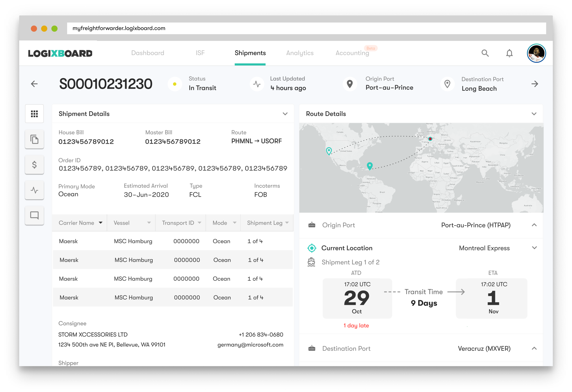
Task: Open the Vessel column dropdown
Action: tap(149, 223)
